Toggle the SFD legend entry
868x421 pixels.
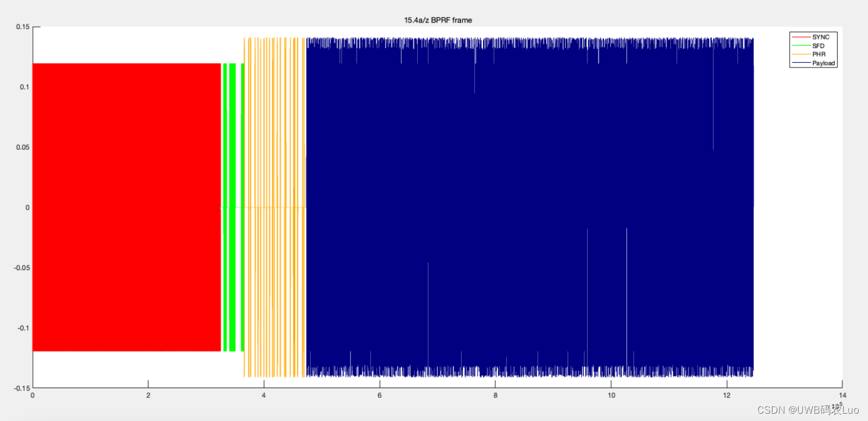coord(817,45)
